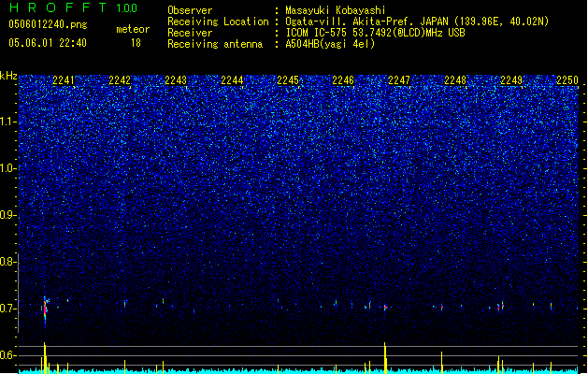Click the meteor echo pair at 2249

point(501,306)
